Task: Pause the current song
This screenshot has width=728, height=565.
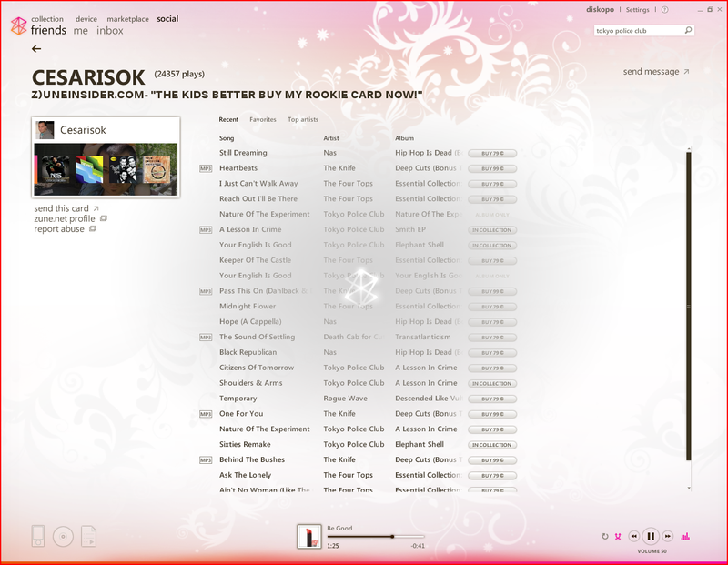Action: tap(651, 536)
